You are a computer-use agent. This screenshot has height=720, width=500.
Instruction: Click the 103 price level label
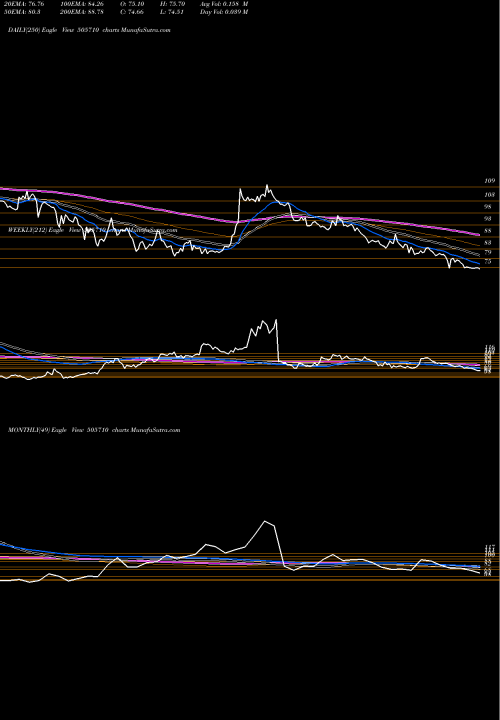click(x=489, y=195)
